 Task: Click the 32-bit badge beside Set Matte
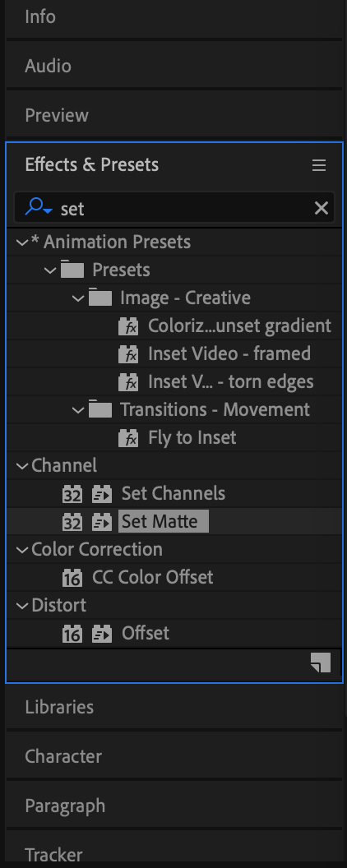coord(72,521)
